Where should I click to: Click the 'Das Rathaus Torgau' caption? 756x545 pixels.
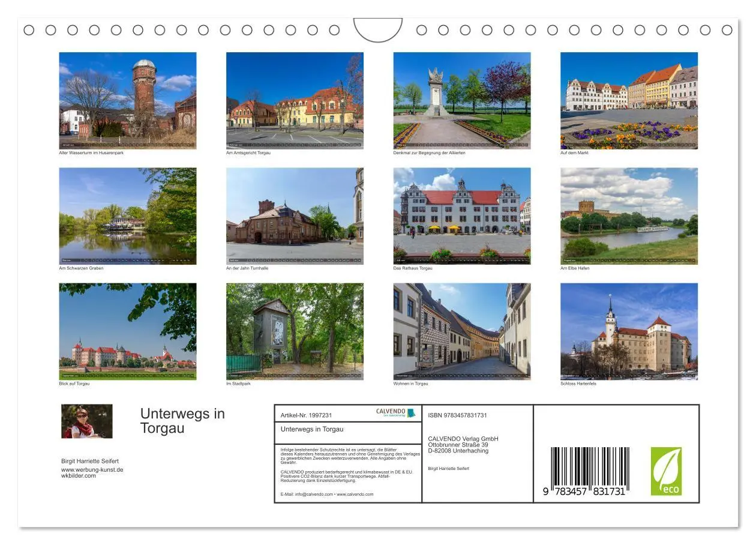click(413, 268)
